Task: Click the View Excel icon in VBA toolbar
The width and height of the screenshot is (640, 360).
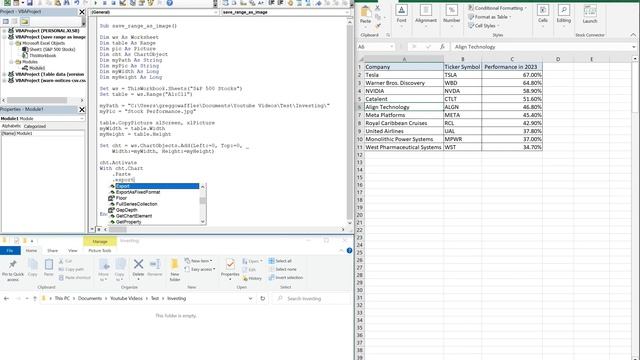Action: [7, 3]
